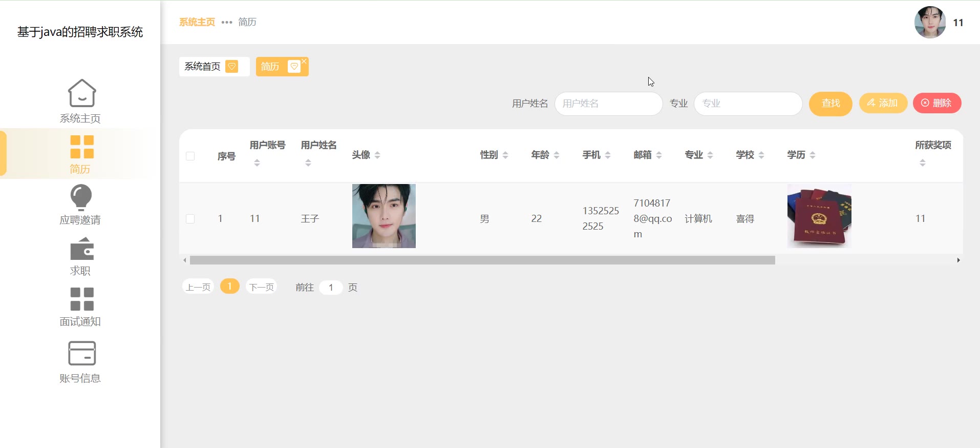Close the 简历 tab with x
Image resolution: width=980 pixels, height=448 pixels.
click(x=304, y=61)
